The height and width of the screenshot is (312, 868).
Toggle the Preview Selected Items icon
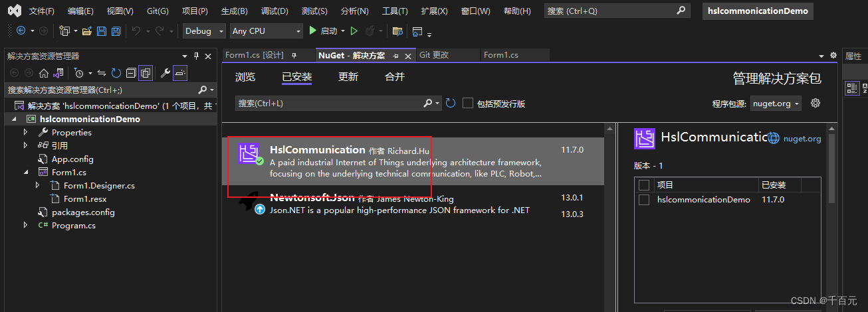[180, 73]
